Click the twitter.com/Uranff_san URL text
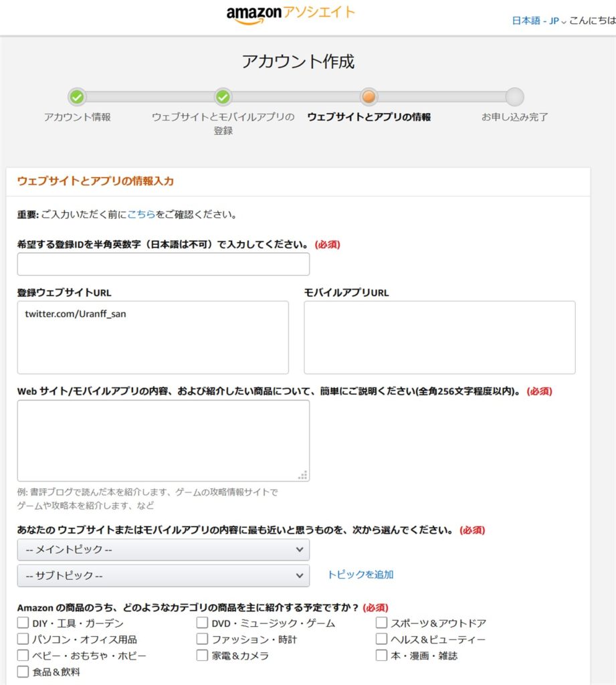The width and height of the screenshot is (616, 685). 76,314
